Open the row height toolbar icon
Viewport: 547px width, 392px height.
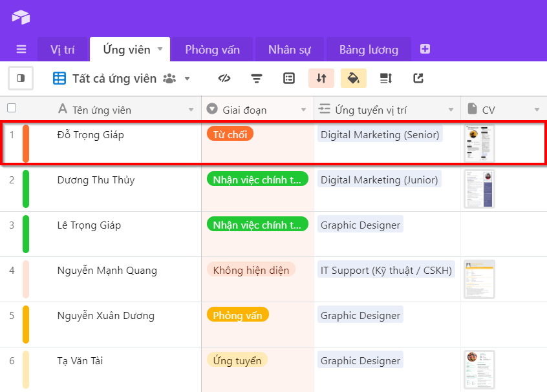(386, 78)
